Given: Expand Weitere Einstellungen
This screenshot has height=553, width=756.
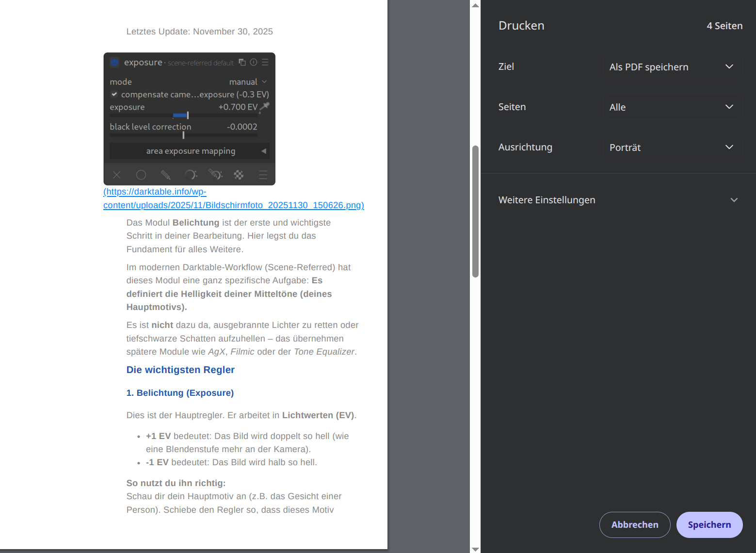Looking at the screenshot, I should coord(618,200).
